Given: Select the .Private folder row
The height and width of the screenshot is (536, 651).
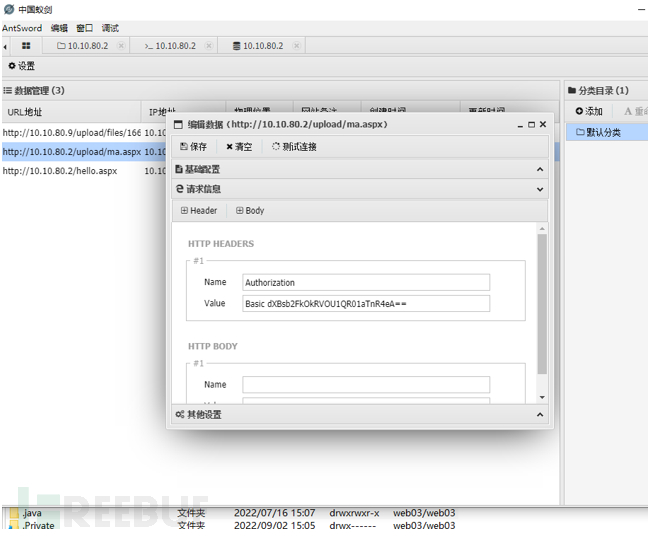Looking at the screenshot, I should (232, 526).
